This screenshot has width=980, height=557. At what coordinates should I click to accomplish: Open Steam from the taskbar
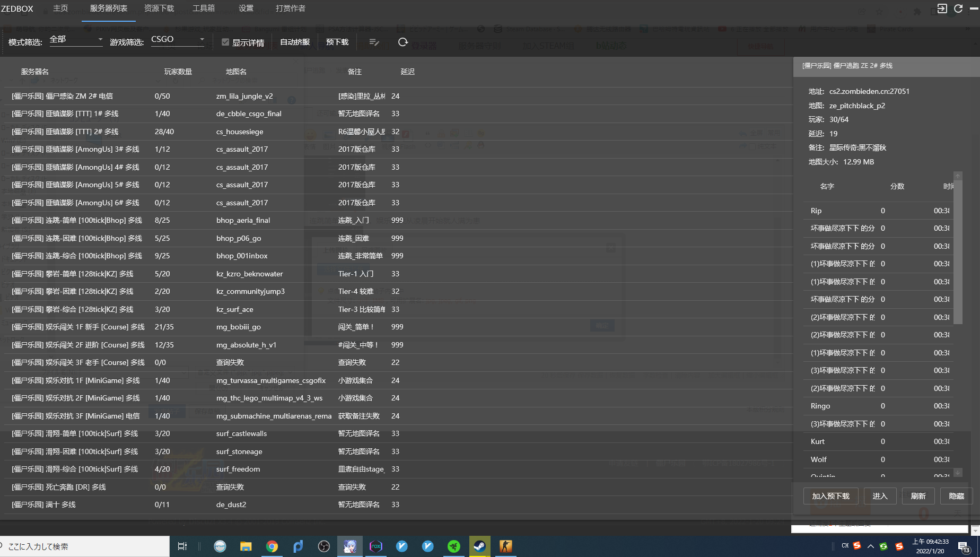480,546
